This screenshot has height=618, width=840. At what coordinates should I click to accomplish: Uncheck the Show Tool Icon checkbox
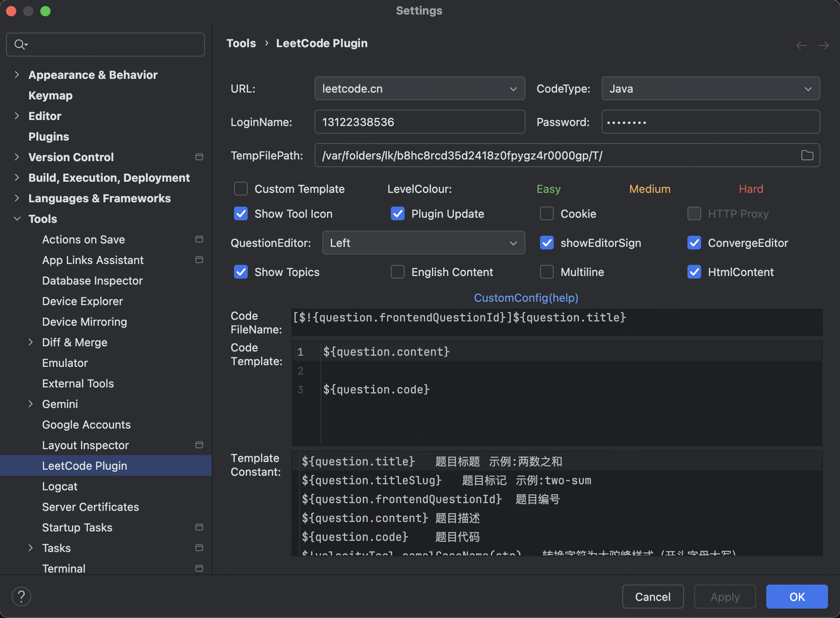[241, 213]
